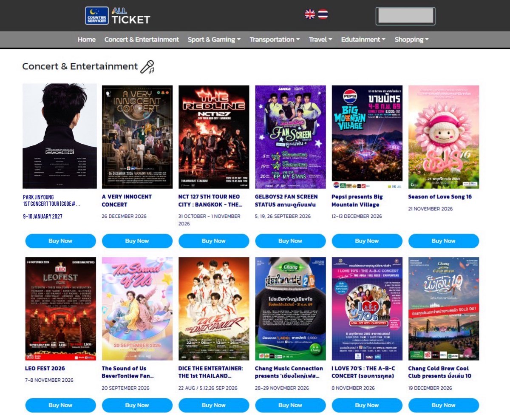Buy tickets for Chang Cold Brew Cool Club
The image size is (510, 420).
(x=444, y=406)
